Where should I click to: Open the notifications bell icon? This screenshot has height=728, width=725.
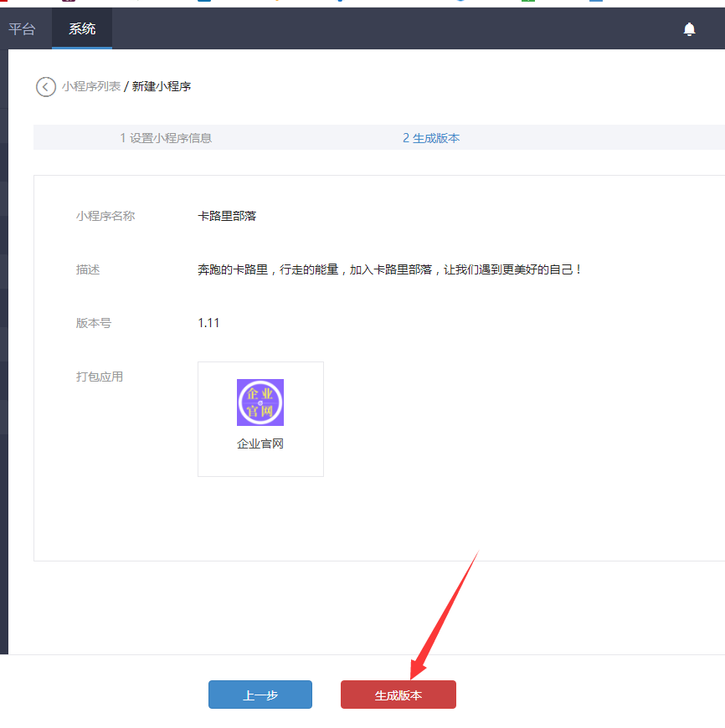pyautogui.click(x=689, y=29)
